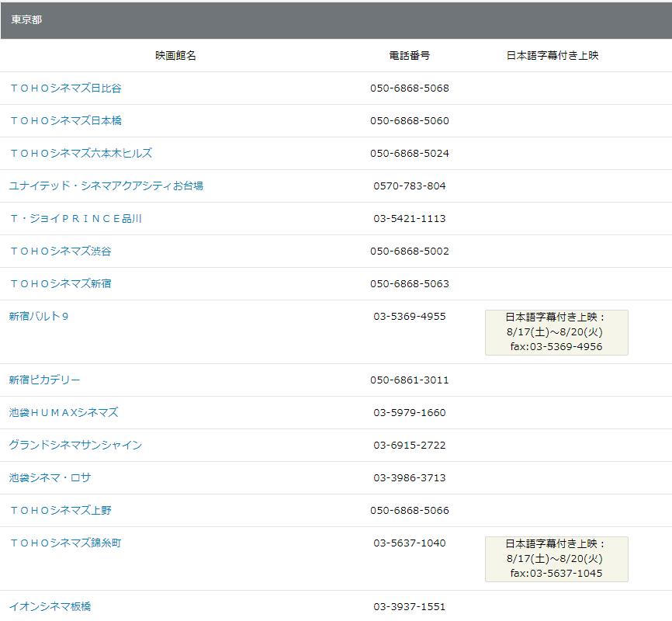Open the TOHOシネマズ新宿 theater link
Viewport: 672px width, 621px height.
(x=61, y=283)
